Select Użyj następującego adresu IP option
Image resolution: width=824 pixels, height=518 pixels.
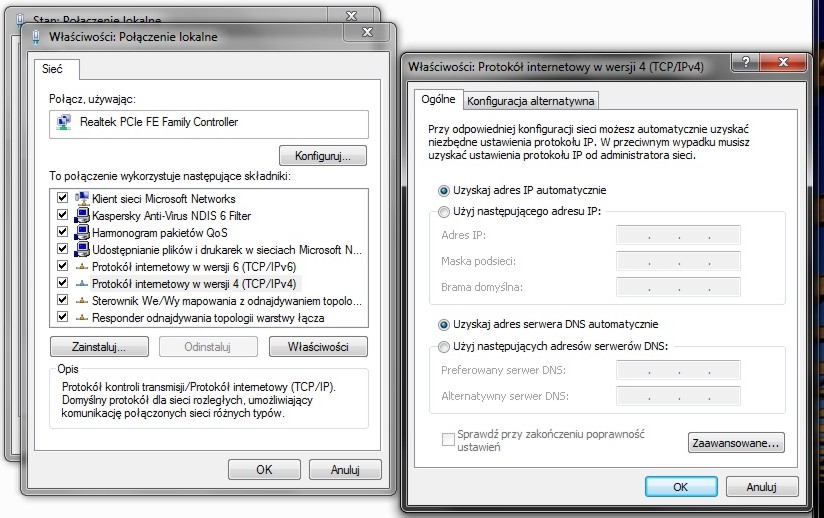(444, 212)
